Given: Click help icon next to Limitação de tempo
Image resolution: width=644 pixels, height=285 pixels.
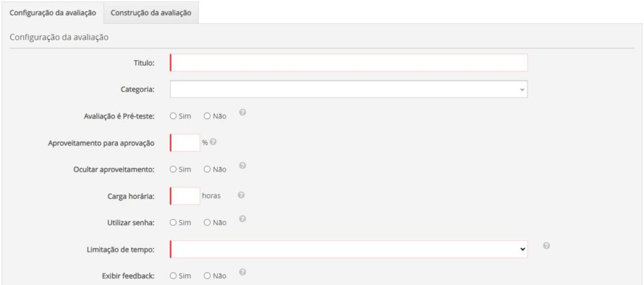Looking at the screenshot, I should click(x=546, y=246).
